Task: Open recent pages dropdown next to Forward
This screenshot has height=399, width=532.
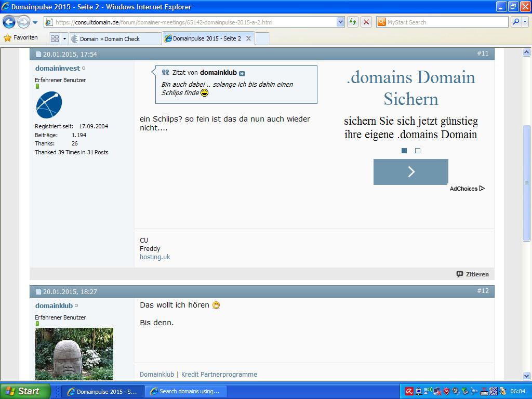Action: 35,22
